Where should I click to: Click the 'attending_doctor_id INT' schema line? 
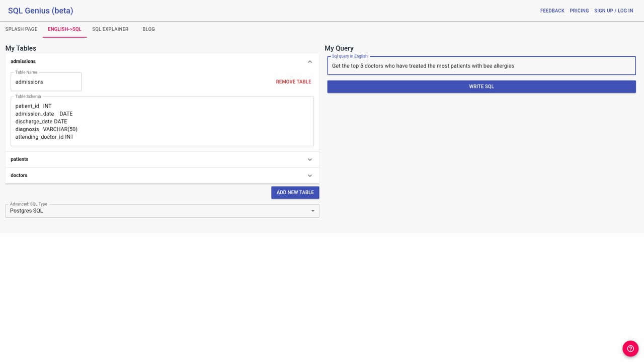[44, 137]
